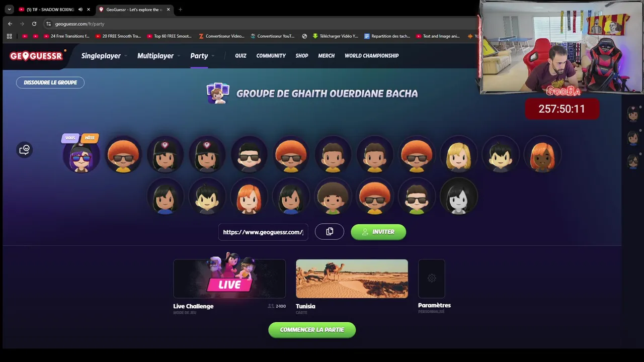This screenshot has height=362, width=644.
Task: Open a new browser tab
Action: 180,9
